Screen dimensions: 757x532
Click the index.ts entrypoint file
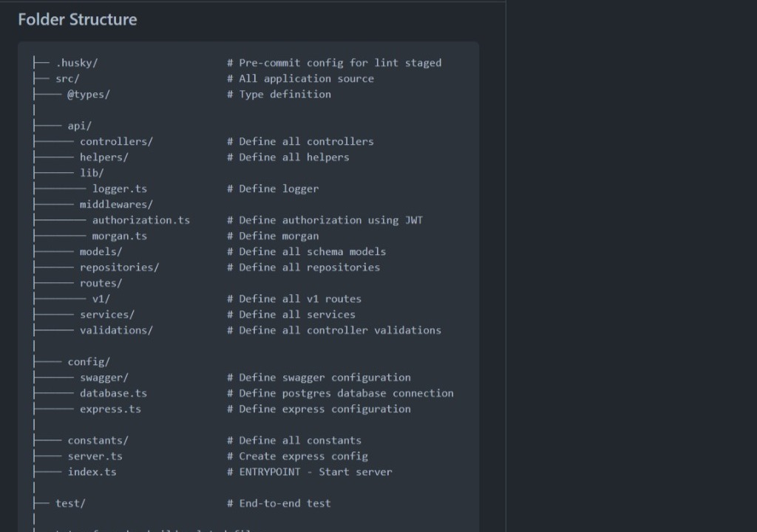[x=92, y=471]
